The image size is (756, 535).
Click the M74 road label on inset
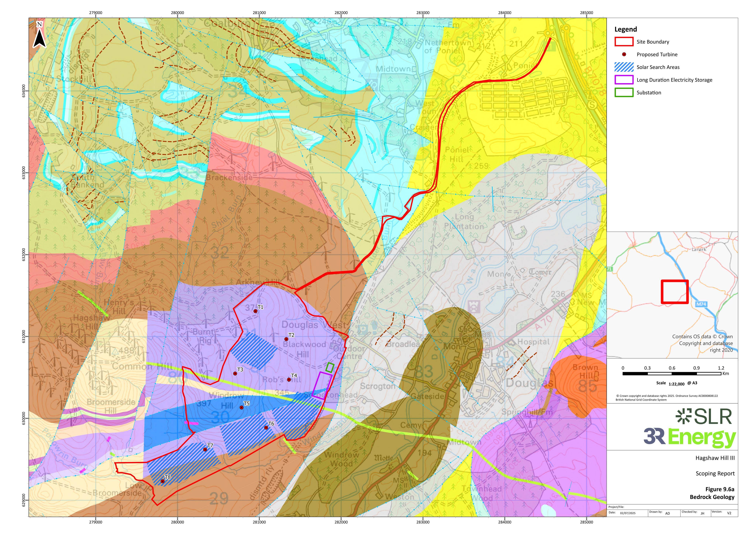pyautogui.click(x=701, y=304)
